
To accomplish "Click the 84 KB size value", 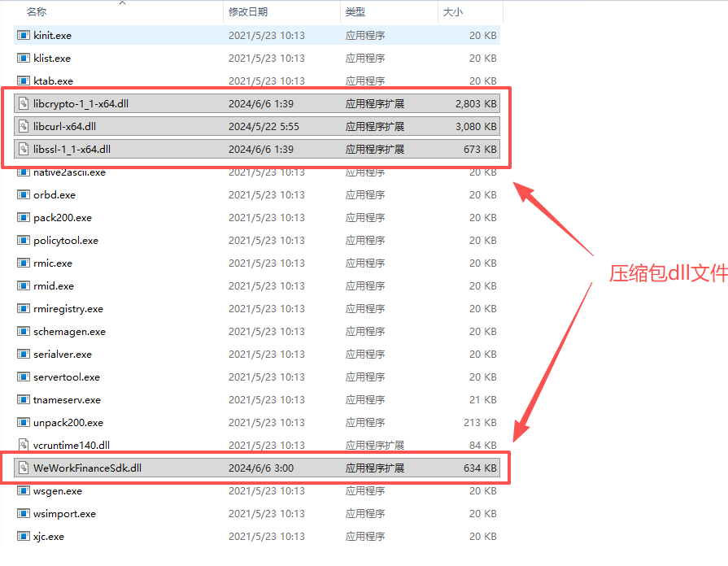I will coord(483,445).
